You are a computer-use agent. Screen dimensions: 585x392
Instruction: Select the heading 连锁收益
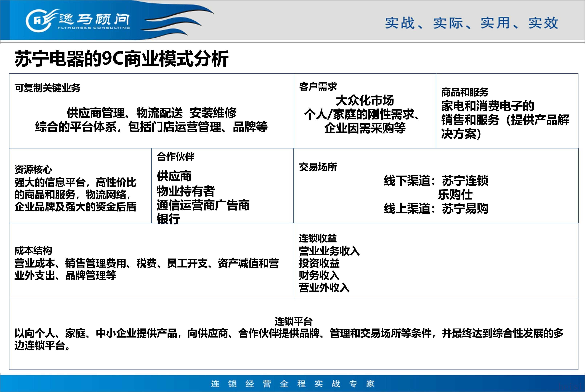[318, 238]
